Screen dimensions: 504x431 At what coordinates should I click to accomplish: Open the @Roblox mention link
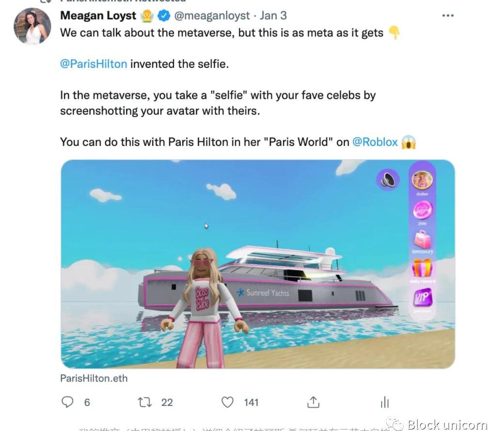click(x=375, y=142)
